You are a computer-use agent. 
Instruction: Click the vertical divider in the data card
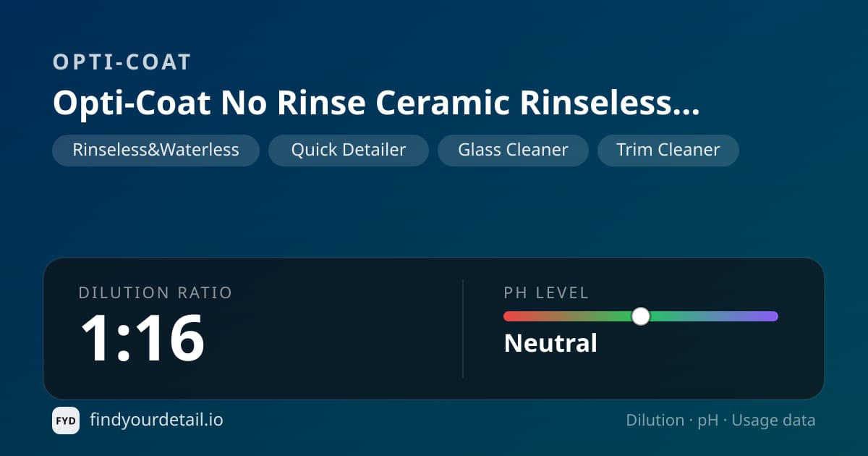pos(463,329)
